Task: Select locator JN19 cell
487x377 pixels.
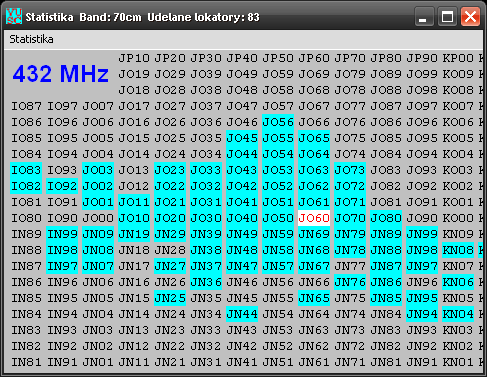Action: 134,234
